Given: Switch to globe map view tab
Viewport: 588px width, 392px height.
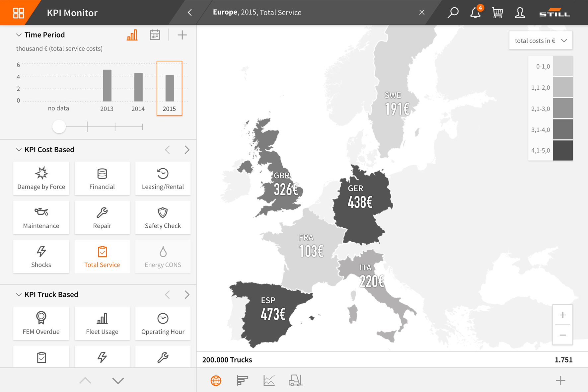Looking at the screenshot, I should pyautogui.click(x=216, y=380).
